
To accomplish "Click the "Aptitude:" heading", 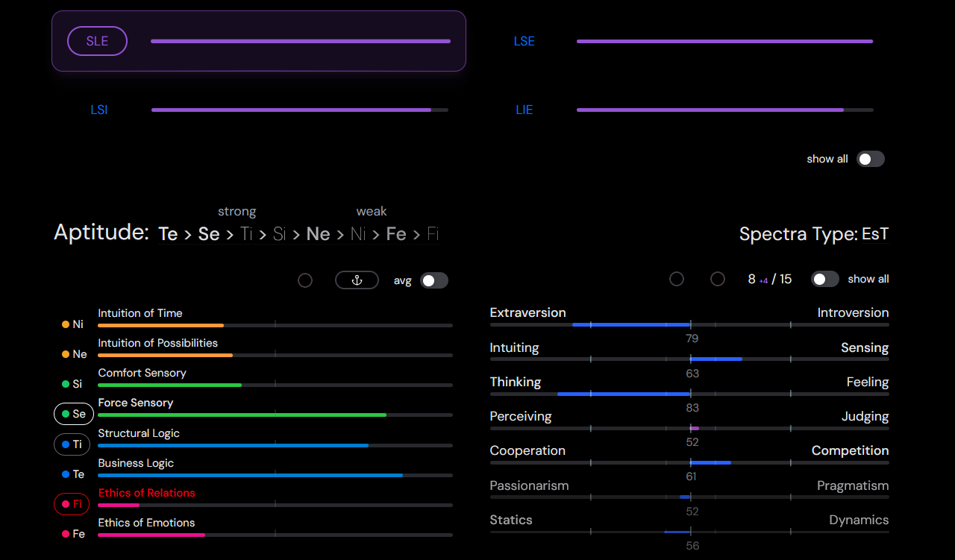I will point(101,233).
